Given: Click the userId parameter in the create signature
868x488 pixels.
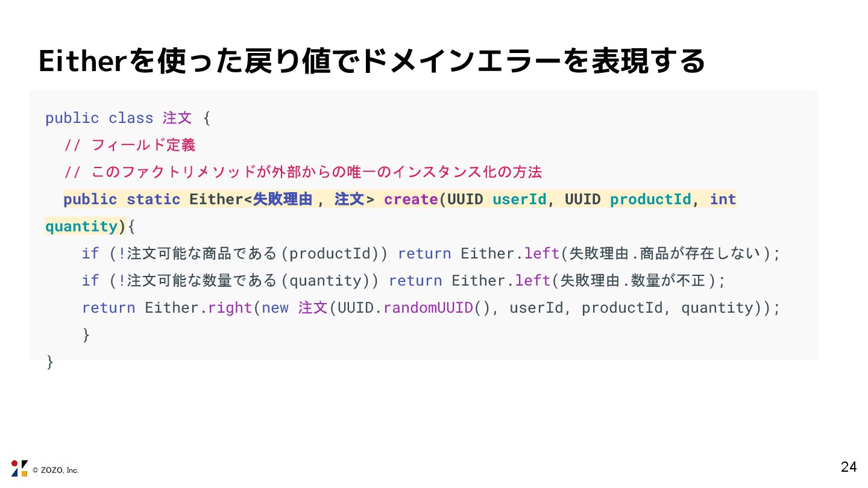Looking at the screenshot, I should [520, 199].
